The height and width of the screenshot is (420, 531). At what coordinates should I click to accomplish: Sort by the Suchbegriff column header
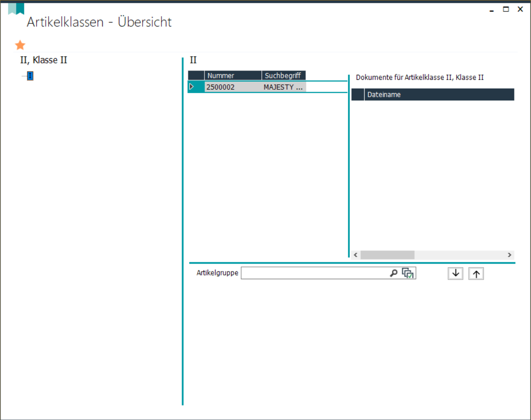click(x=283, y=76)
